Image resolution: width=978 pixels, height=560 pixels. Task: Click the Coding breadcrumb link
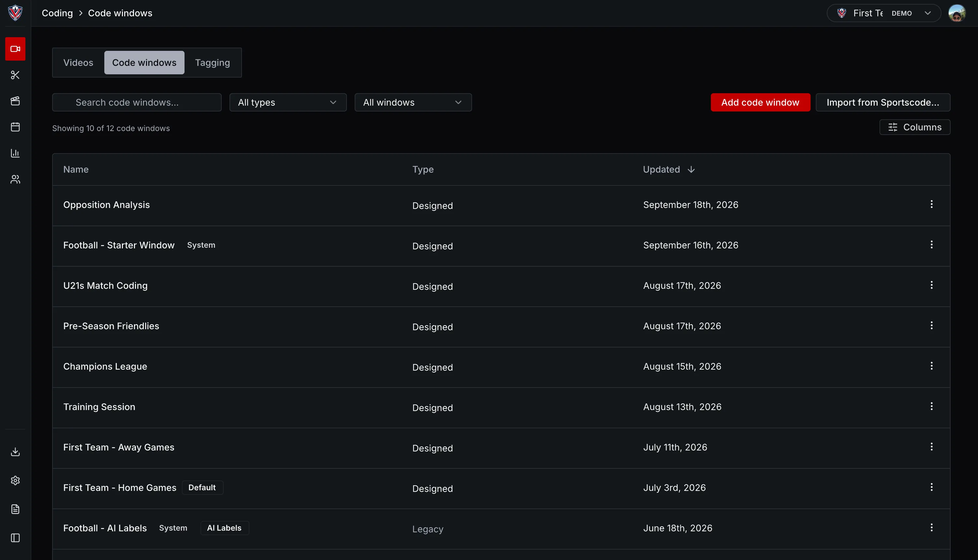coord(57,13)
